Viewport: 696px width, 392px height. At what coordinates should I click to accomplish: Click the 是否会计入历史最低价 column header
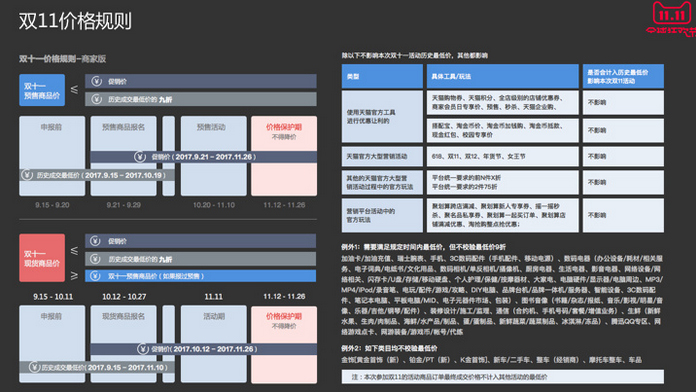[623, 76]
